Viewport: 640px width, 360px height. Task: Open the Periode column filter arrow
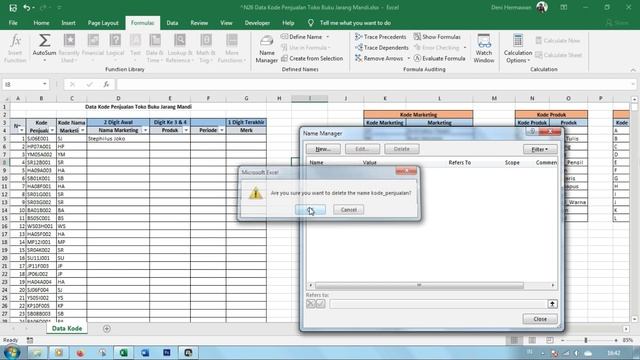coord(222,130)
